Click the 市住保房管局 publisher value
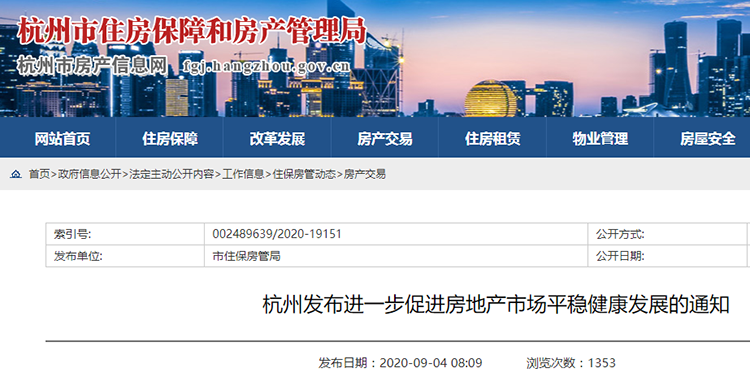The height and width of the screenshot is (381, 750). pyautogui.click(x=246, y=256)
